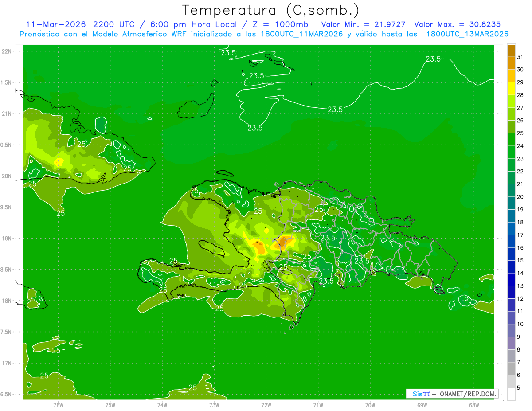Click the '20N' latitude axis label

click(x=7, y=176)
